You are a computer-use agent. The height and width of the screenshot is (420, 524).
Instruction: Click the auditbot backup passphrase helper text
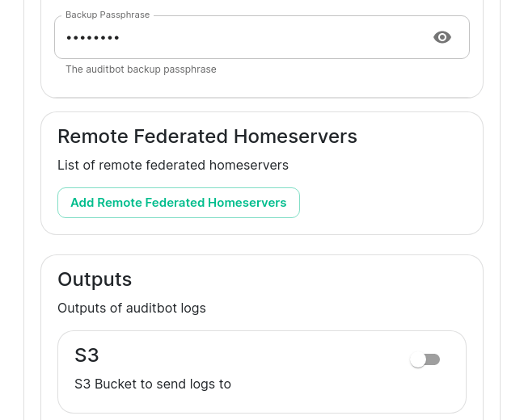pos(141,69)
